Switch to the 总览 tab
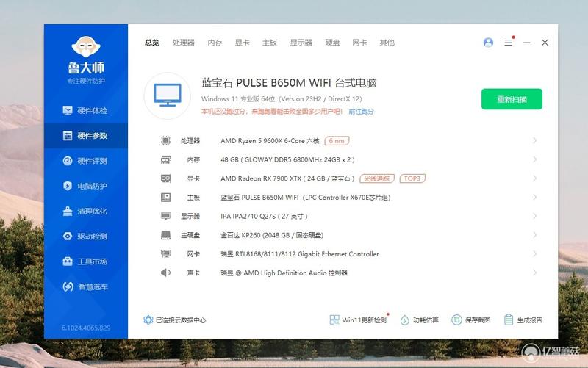The height and width of the screenshot is (368, 588). tap(152, 43)
